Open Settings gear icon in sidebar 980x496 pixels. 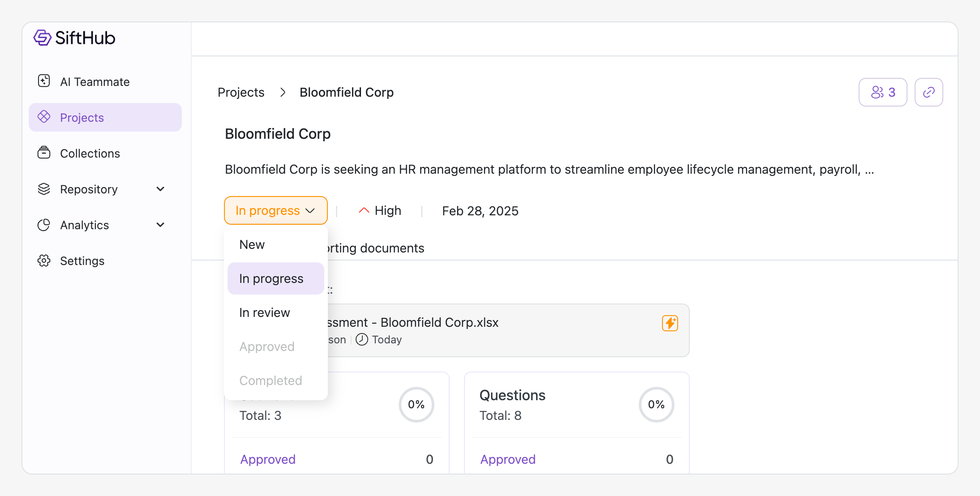[44, 261]
